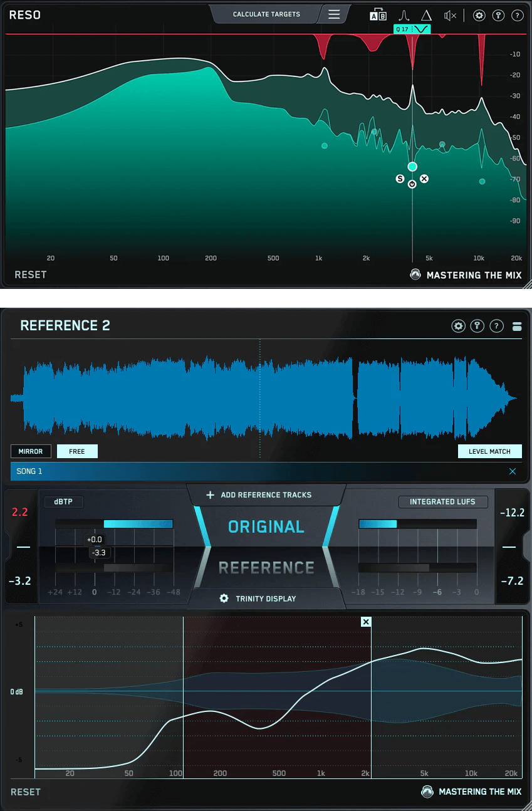
Task: Toggle the LEVEL MATCH button
Action: coord(490,451)
